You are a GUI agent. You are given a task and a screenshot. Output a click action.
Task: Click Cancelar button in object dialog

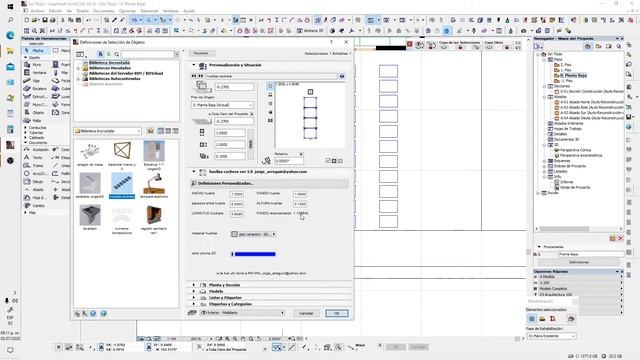pyautogui.click(x=306, y=313)
